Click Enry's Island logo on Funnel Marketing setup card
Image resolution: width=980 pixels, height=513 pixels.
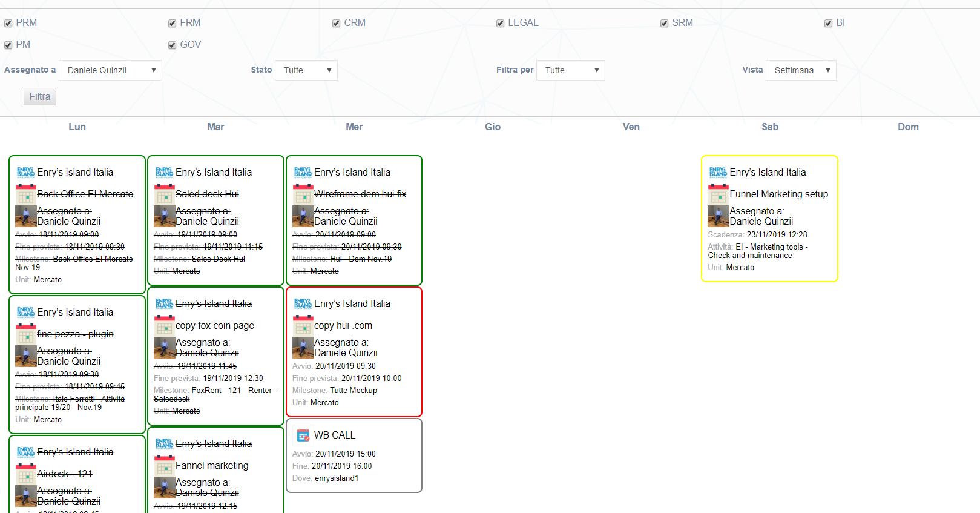pos(718,173)
